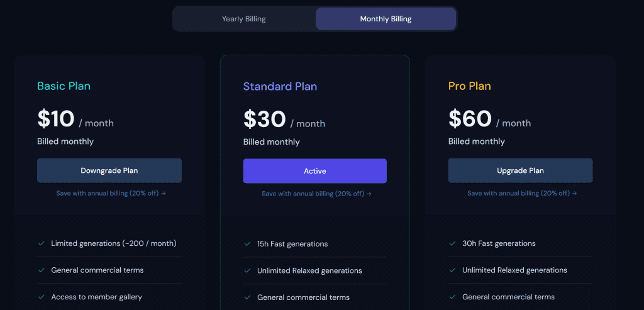Screen dimensions: 644x310
Task: Click the Standard Plan title
Action: (280, 86)
